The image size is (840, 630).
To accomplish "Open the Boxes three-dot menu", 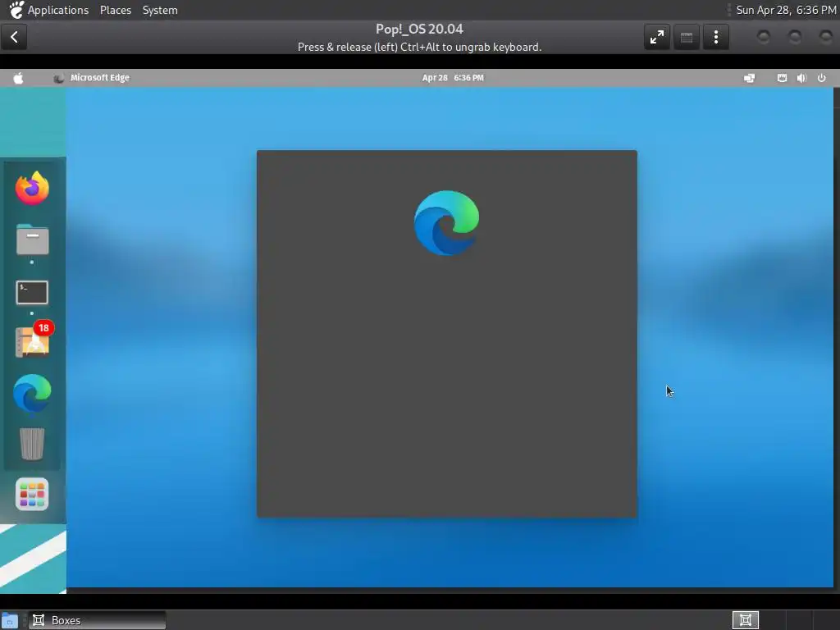I will tap(715, 37).
